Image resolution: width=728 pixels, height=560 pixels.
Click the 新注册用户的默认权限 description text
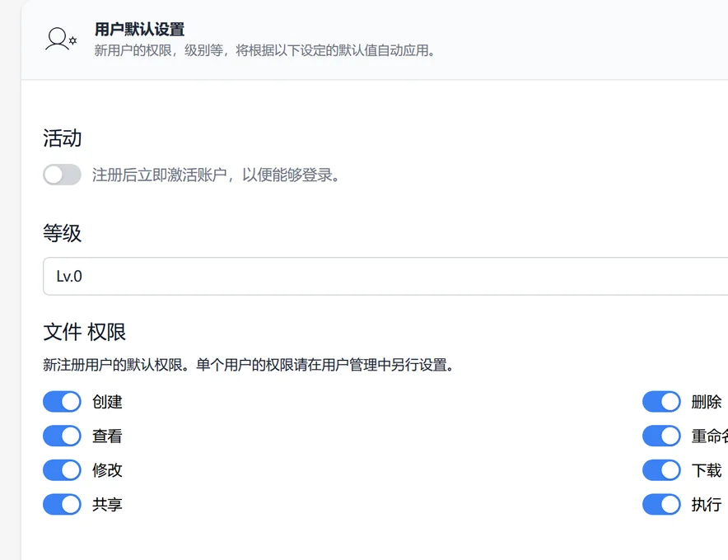(x=249, y=365)
